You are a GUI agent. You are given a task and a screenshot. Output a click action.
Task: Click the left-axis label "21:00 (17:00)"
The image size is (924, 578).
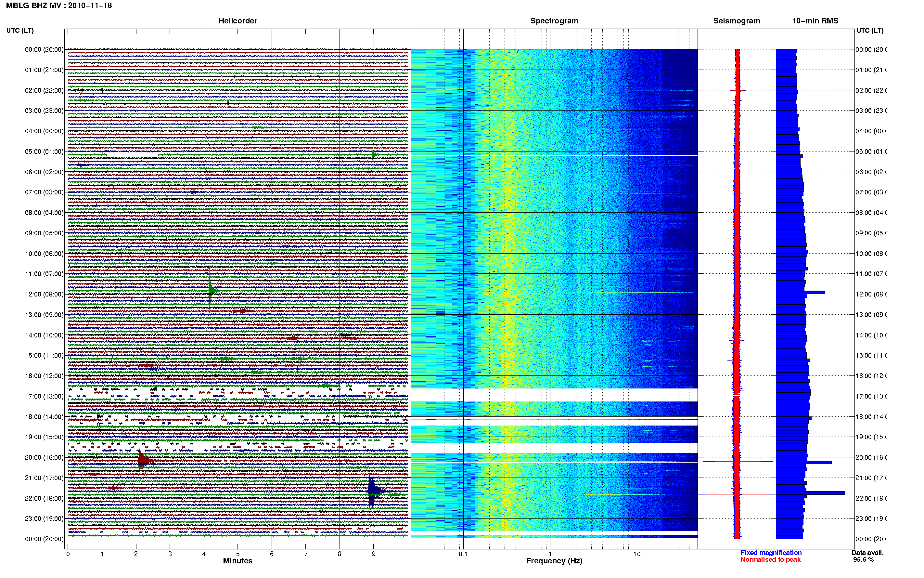click(x=44, y=478)
